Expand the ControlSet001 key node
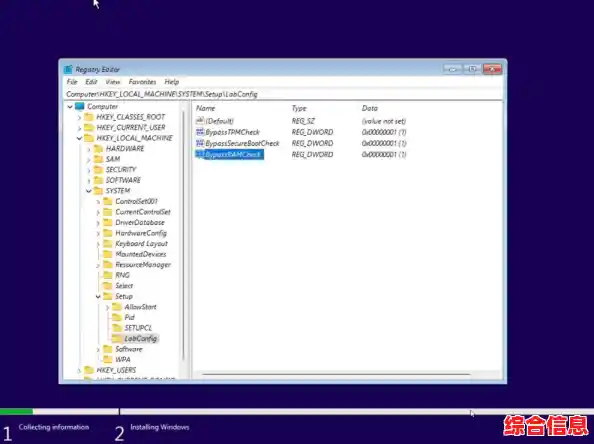 [98, 202]
